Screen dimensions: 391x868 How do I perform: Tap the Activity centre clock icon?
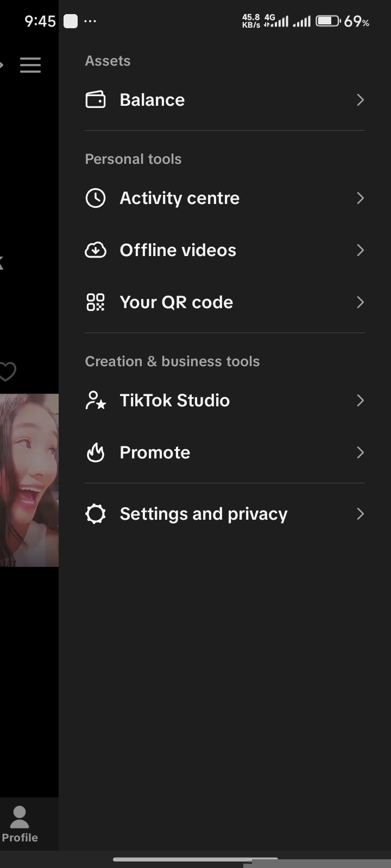tap(96, 198)
